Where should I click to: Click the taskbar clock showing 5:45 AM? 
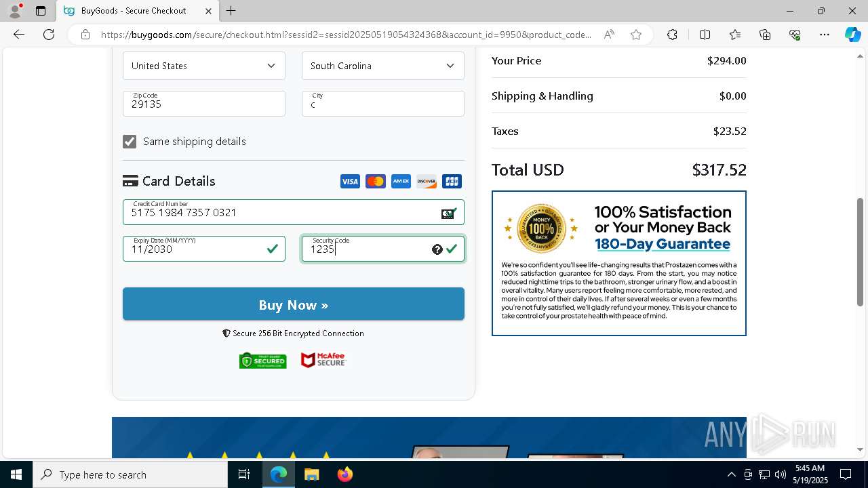click(810, 474)
